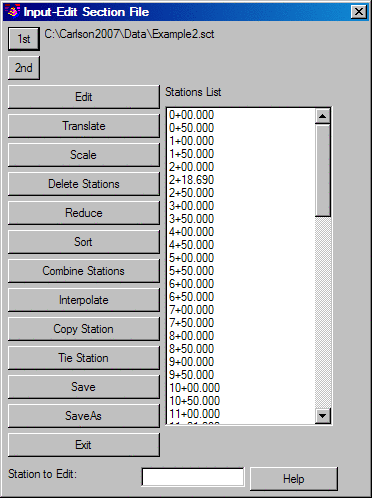Exit the section file editor
The height and width of the screenshot is (498, 372).
[x=84, y=445]
